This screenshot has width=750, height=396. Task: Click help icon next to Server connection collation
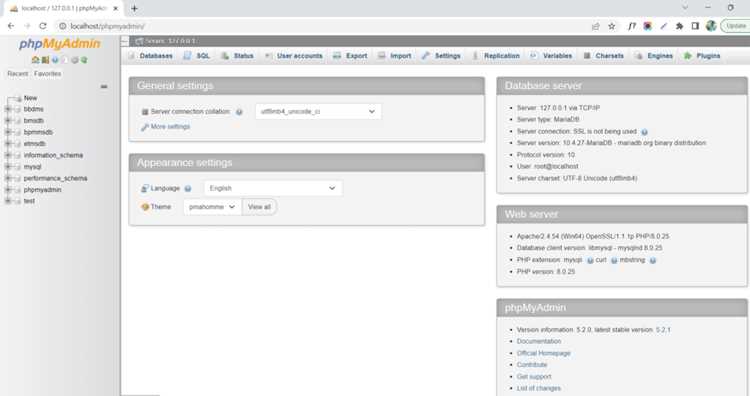(x=239, y=112)
